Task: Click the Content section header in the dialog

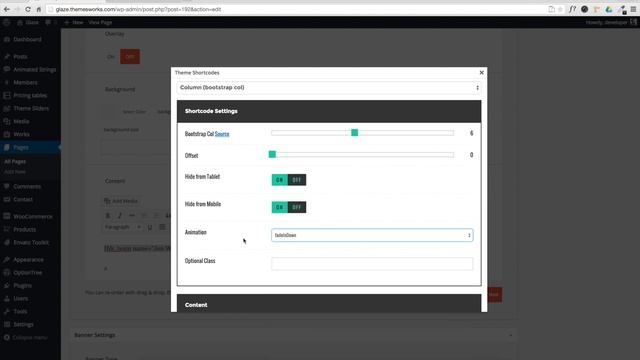Action: (329, 304)
